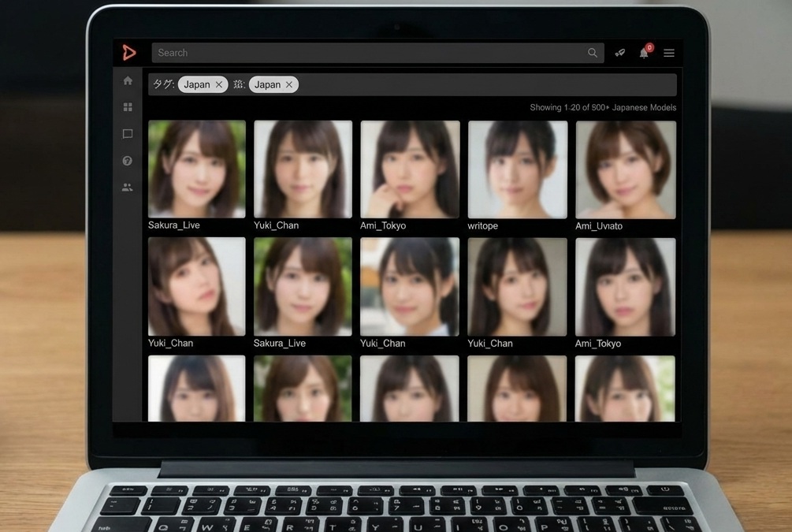The height and width of the screenshot is (532, 792).
Task: Open the rocket icon in header
Action: [x=620, y=53]
